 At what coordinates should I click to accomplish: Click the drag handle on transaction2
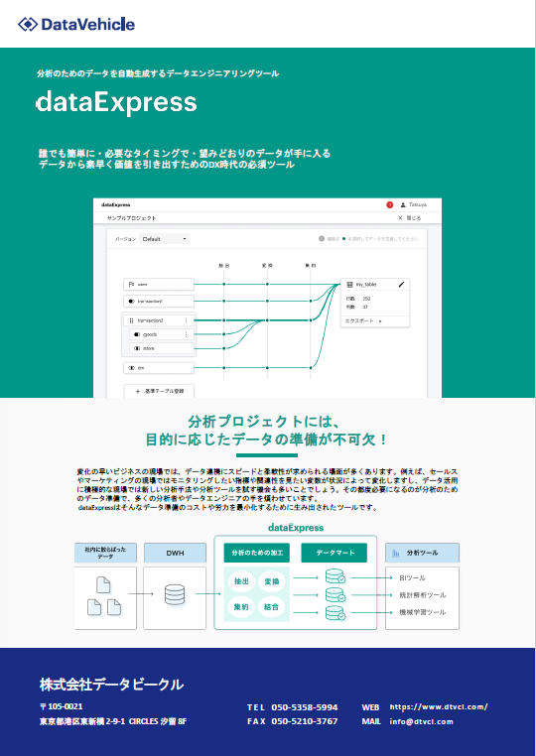coord(131,320)
